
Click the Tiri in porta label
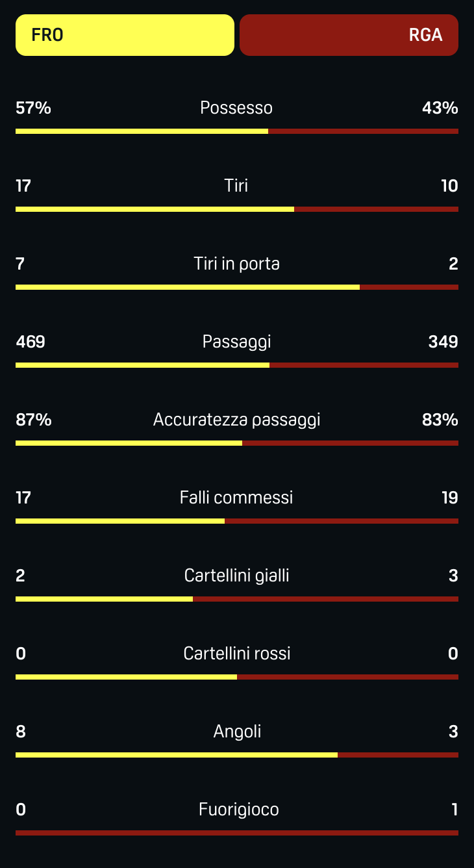[x=236, y=264]
